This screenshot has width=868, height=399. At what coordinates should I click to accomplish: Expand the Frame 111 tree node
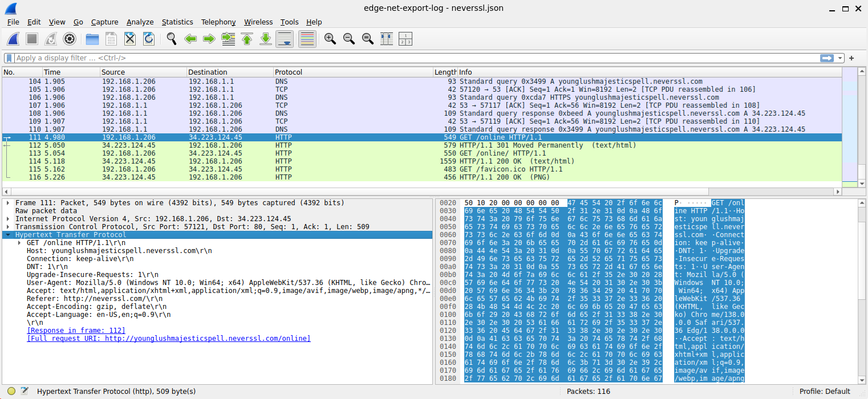click(x=8, y=203)
